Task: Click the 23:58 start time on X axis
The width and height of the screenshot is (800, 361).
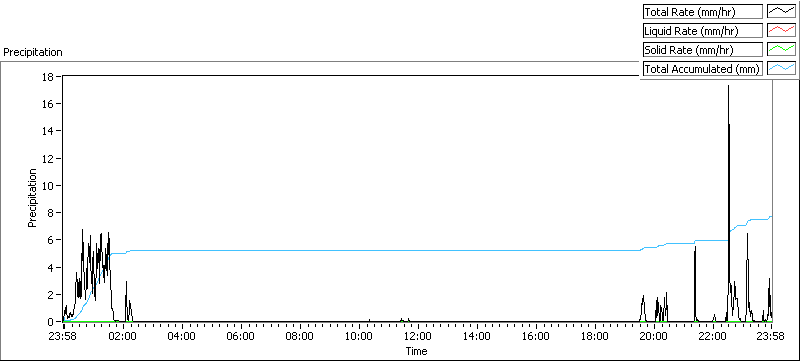Action: pyautogui.click(x=62, y=336)
